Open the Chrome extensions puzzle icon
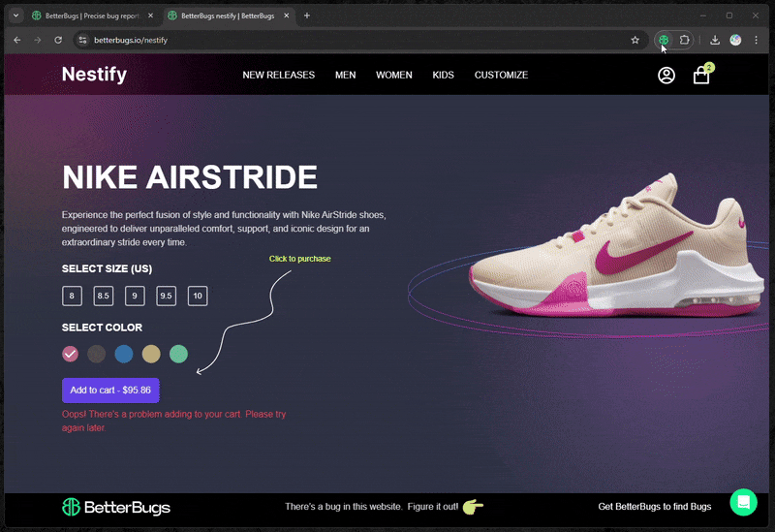 click(x=685, y=40)
